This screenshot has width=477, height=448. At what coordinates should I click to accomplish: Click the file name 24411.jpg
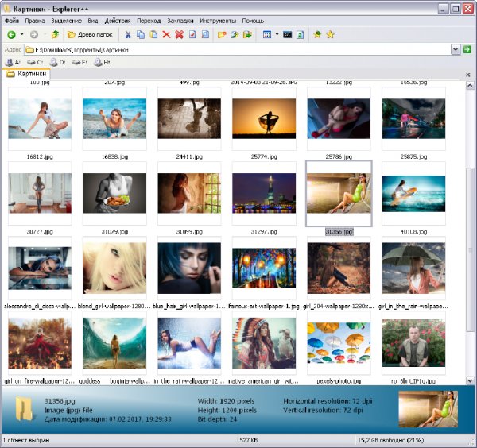pyautogui.click(x=189, y=156)
